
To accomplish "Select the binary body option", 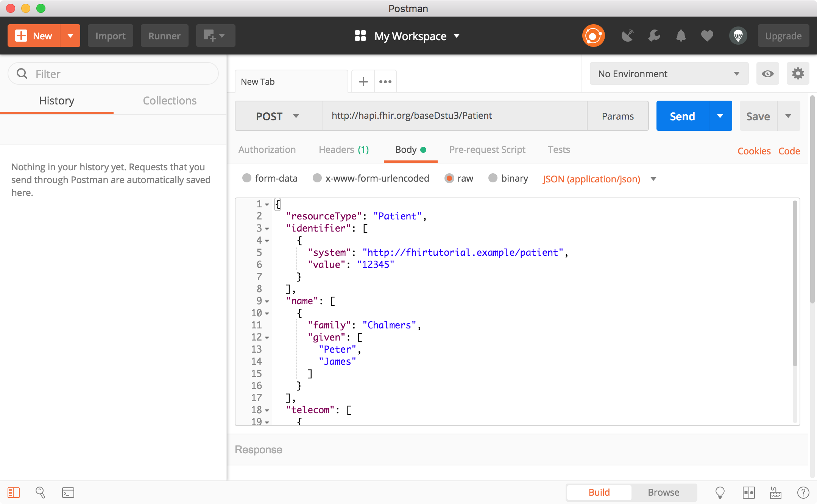I will (493, 178).
